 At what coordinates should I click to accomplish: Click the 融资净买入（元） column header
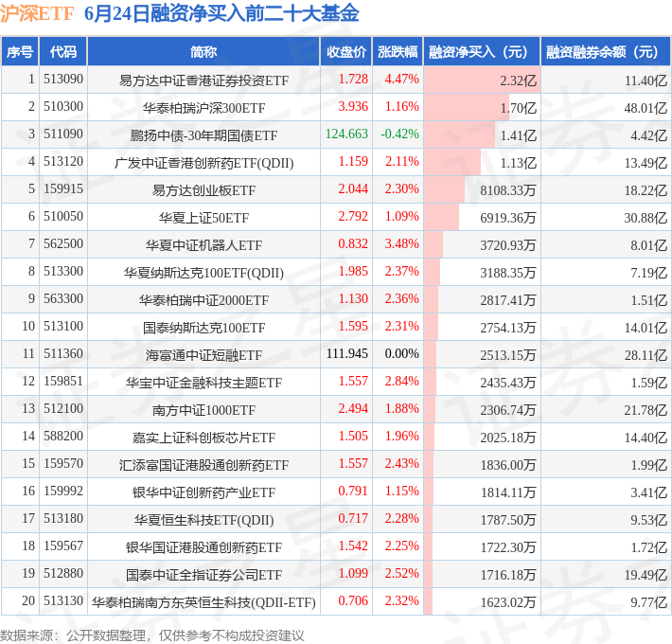[482, 51]
